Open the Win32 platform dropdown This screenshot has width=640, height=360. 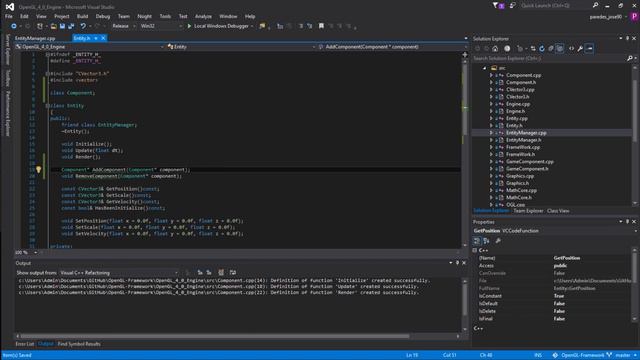coord(161,26)
